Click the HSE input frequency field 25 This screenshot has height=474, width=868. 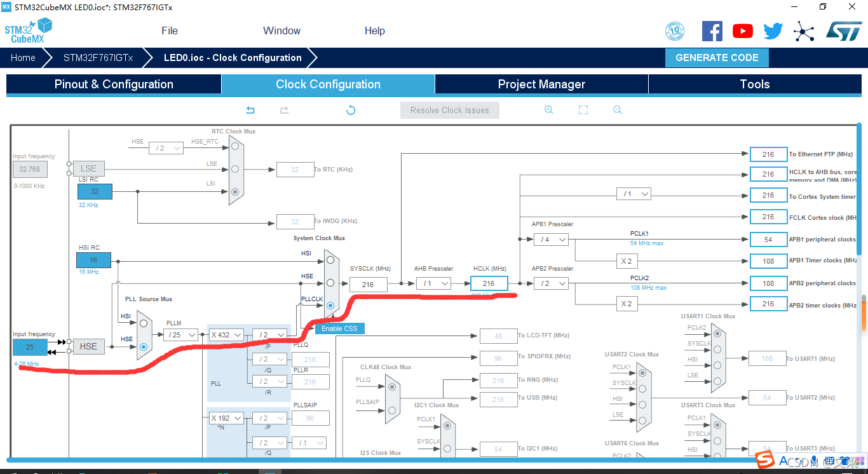(30, 347)
